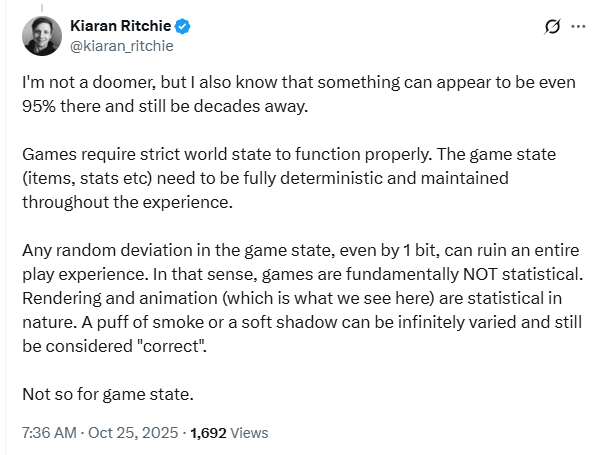Screen dimensions: 604x455
Task: Click Kiaran Ritchie's profile avatar photo
Action: click(x=41, y=35)
